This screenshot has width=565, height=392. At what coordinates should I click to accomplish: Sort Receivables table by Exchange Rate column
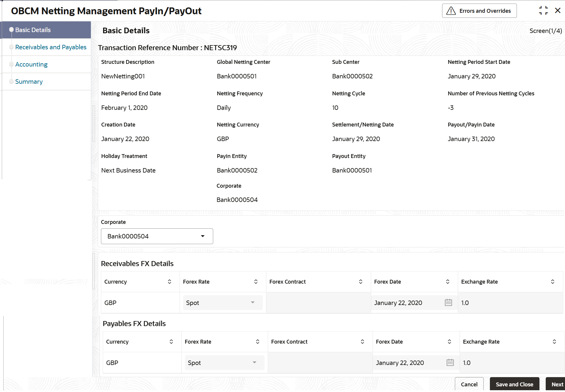click(553, 282)
